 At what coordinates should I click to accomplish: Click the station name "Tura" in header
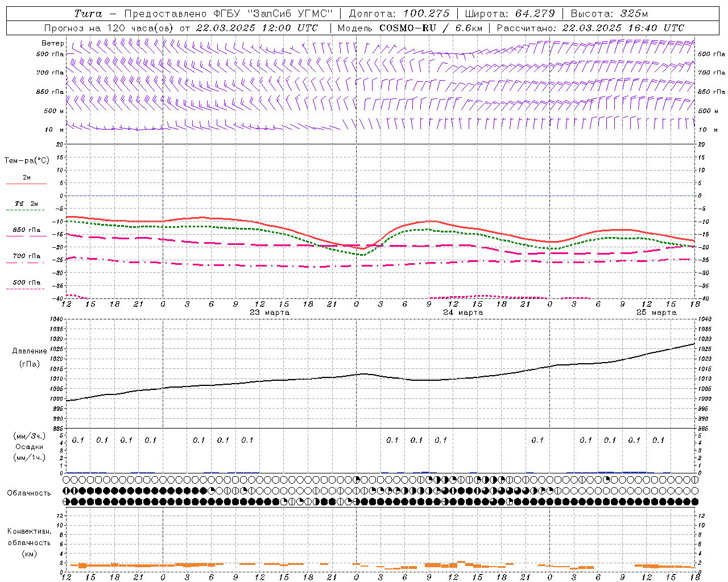pyautogui.click(x=88, y=14)
